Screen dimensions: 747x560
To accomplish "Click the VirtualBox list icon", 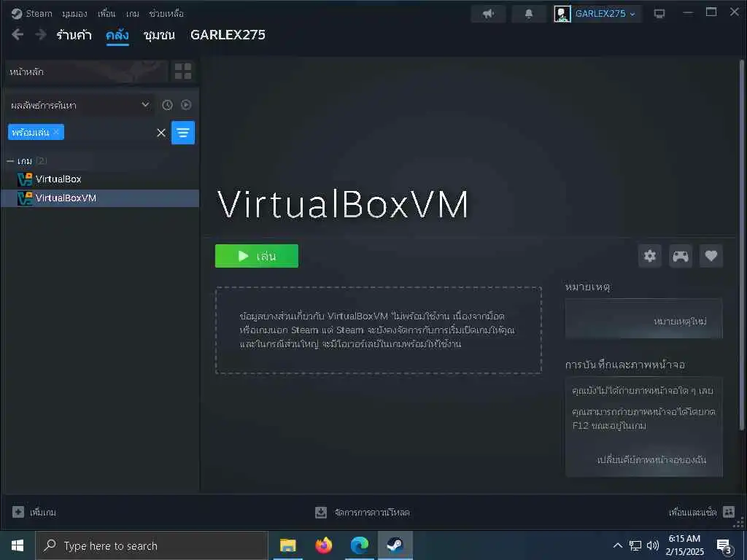I will click(x=25, y=179).
